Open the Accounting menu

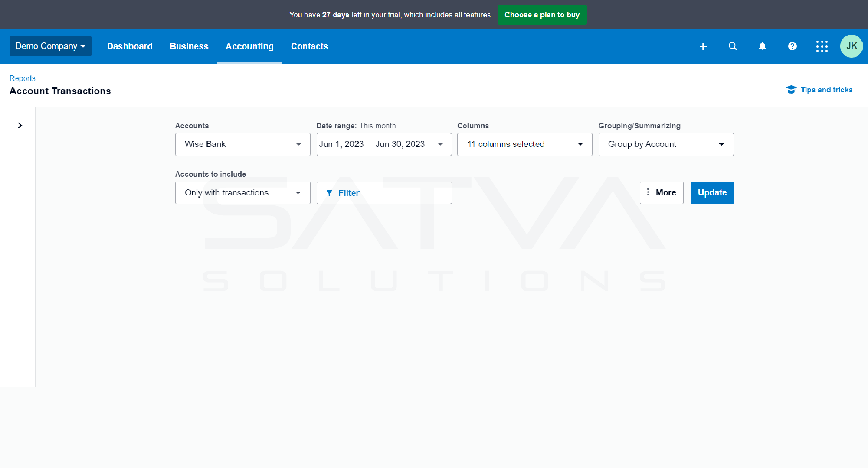coord(249,46)
